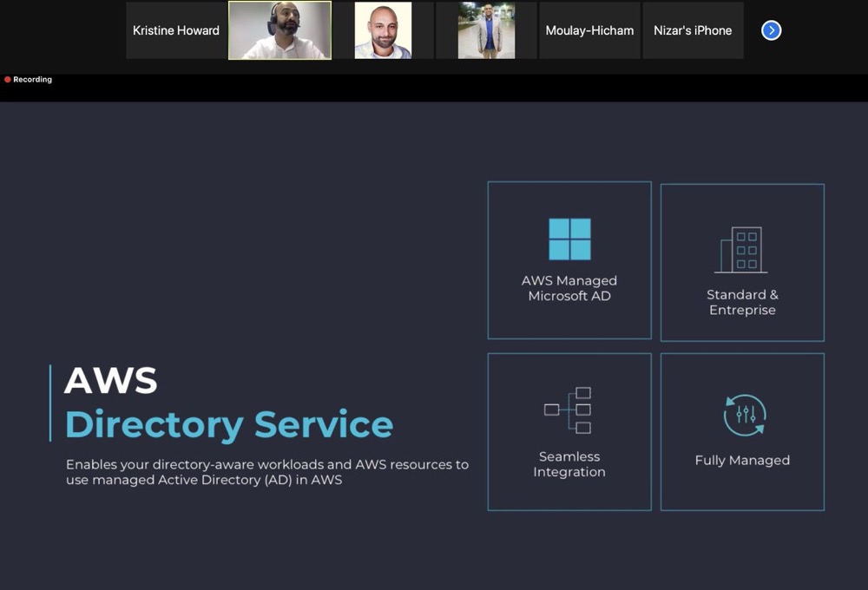Click the white "AWS" slide title
The width and height of the screenshot is (868, 590).
point(111,380)
